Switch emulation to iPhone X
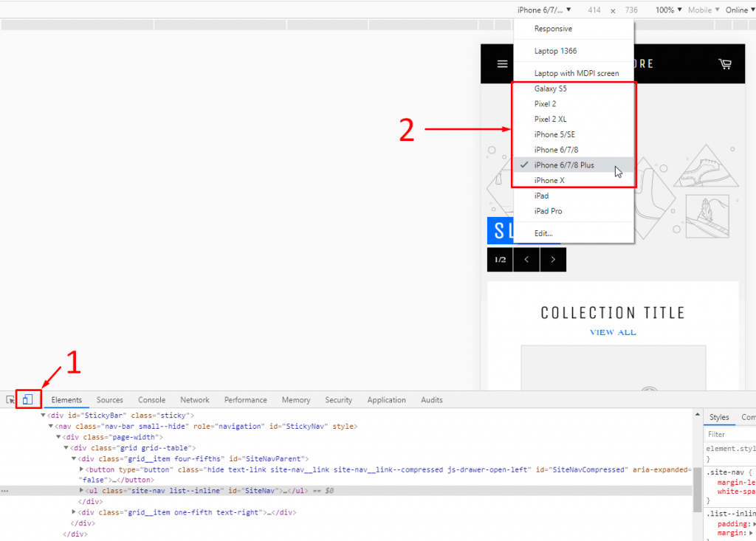This screenshot has height=541, width=756. 554,180
